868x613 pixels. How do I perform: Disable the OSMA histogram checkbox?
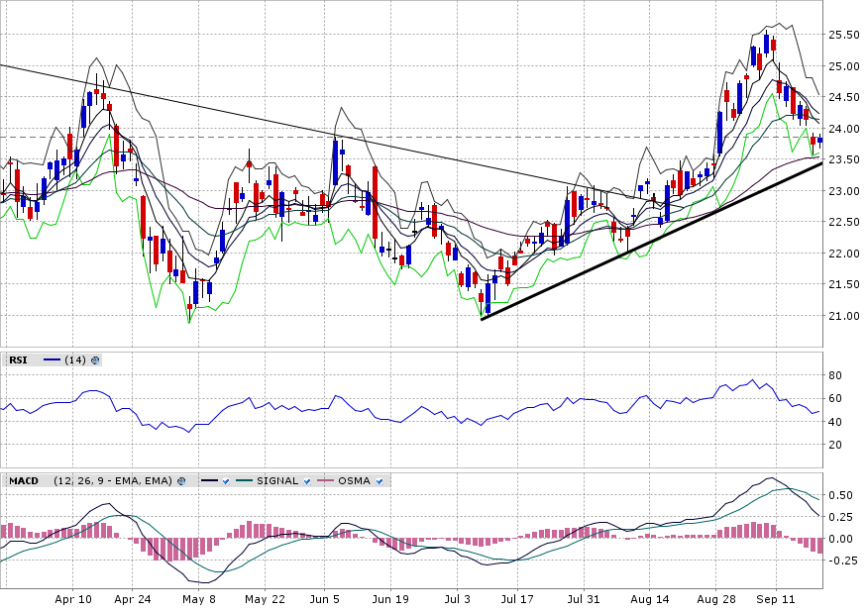380,481
